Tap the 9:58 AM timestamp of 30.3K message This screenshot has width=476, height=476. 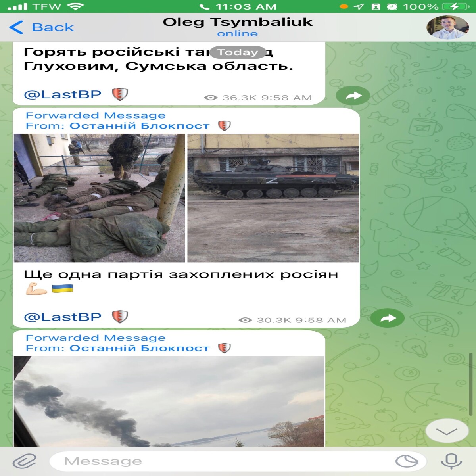(321, 320)
